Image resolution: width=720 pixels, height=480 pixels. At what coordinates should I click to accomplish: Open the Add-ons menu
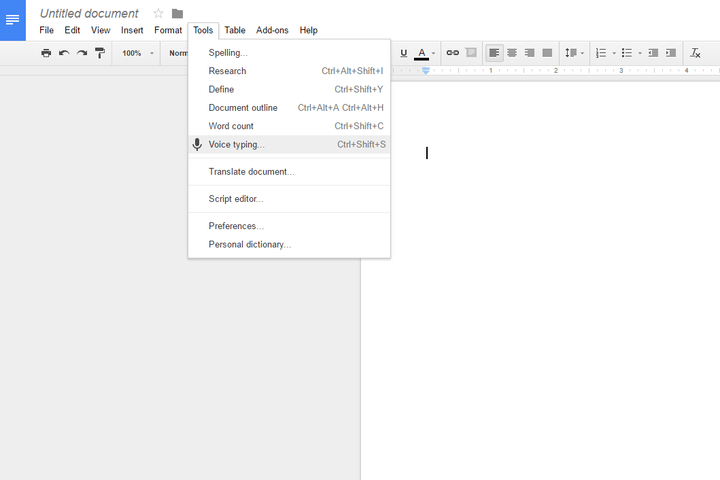click(272, 30)
